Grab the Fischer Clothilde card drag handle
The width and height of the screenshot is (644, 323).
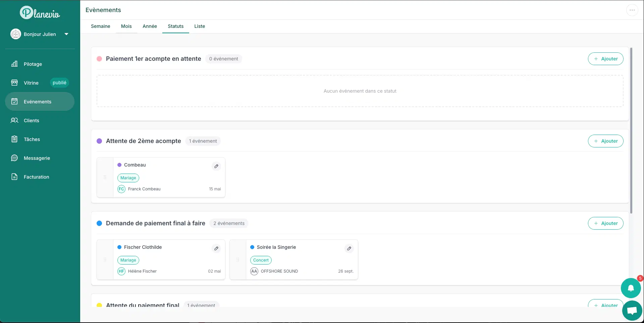point(105,260)
